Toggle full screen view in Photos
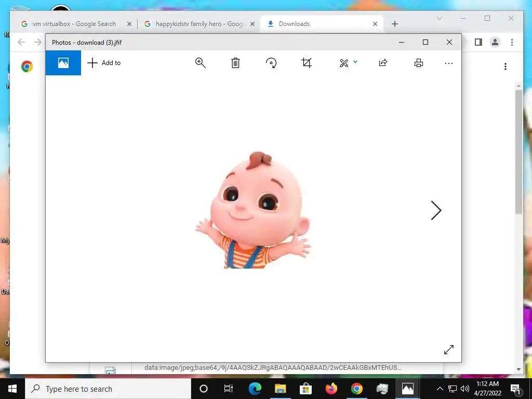Image resolution: width=532 pixels, height=399 pixels. pyautogui.click(x=448, y=350)
